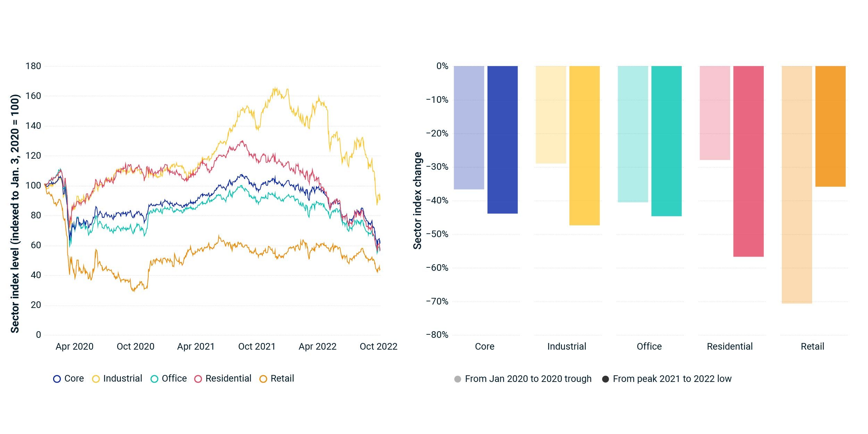
Task: Toggle the Office series legend marker
Action: (155, 379)
